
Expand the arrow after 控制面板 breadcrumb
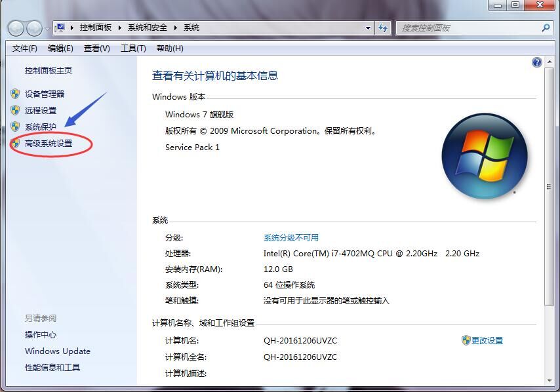coord(120,28)
